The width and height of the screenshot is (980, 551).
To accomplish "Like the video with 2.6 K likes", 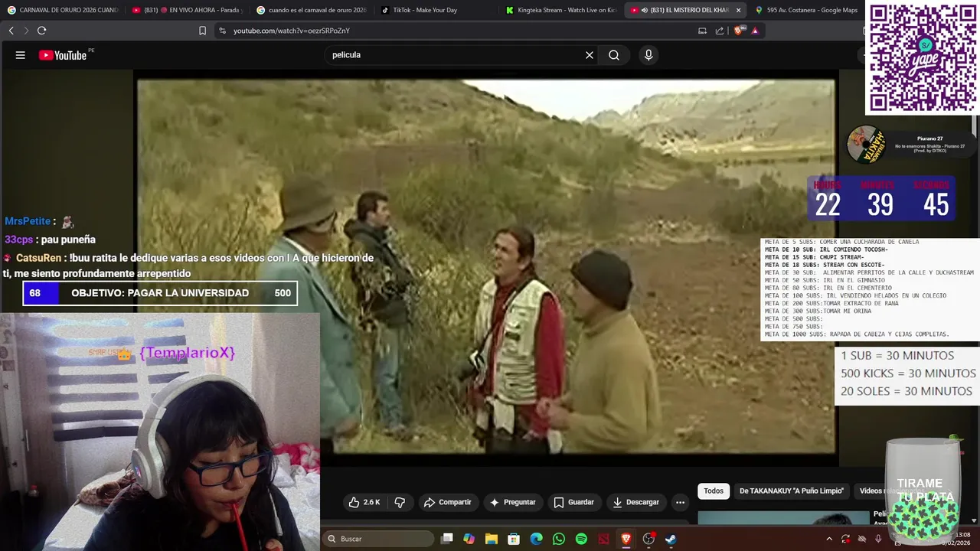I will pyautogui.click(x=364, y=502).
